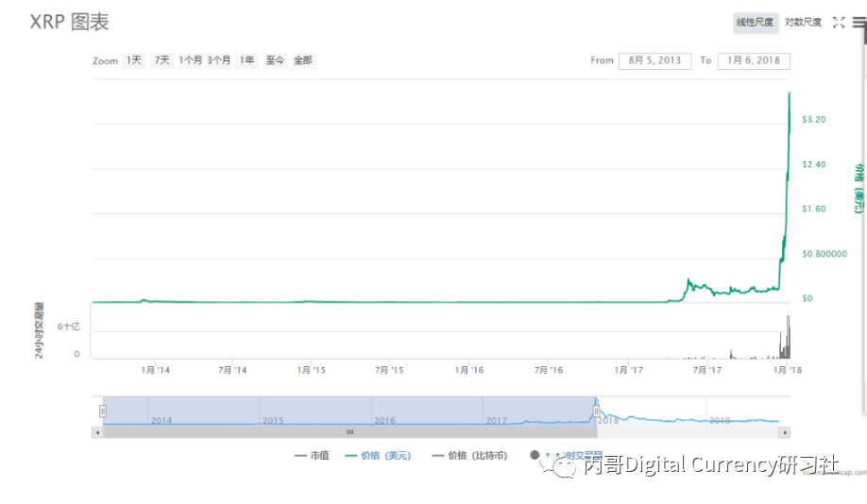Set zoom to 7天

[x=162, y=60]
